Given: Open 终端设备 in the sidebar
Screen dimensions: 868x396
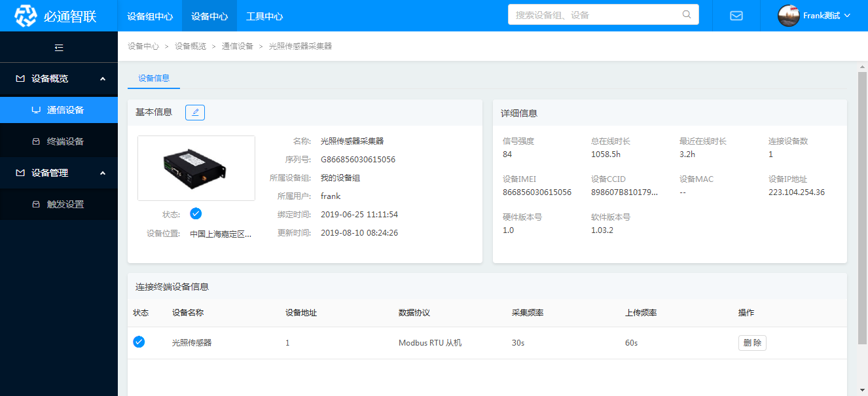Looking at the screenshot, I should tap(65, 141).
